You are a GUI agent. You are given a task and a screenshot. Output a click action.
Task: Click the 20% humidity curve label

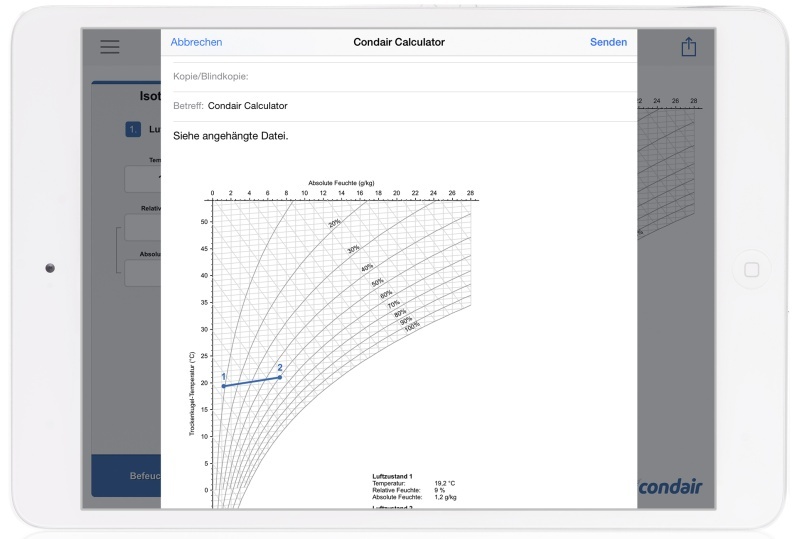pos(334,223)
